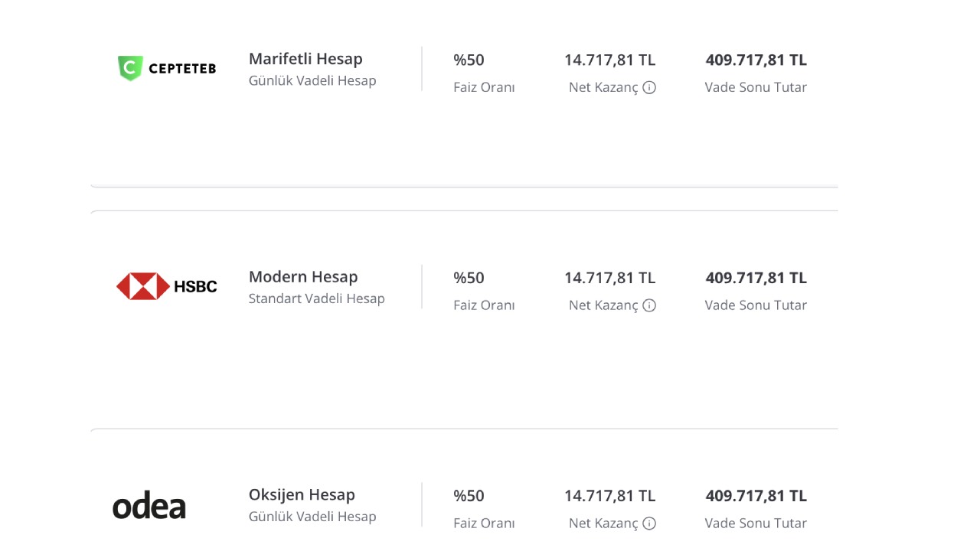Click odea 409.717,81 TL maturity amount
The height and width of the screenshot is (551, 980).
[x=756, y=496]
